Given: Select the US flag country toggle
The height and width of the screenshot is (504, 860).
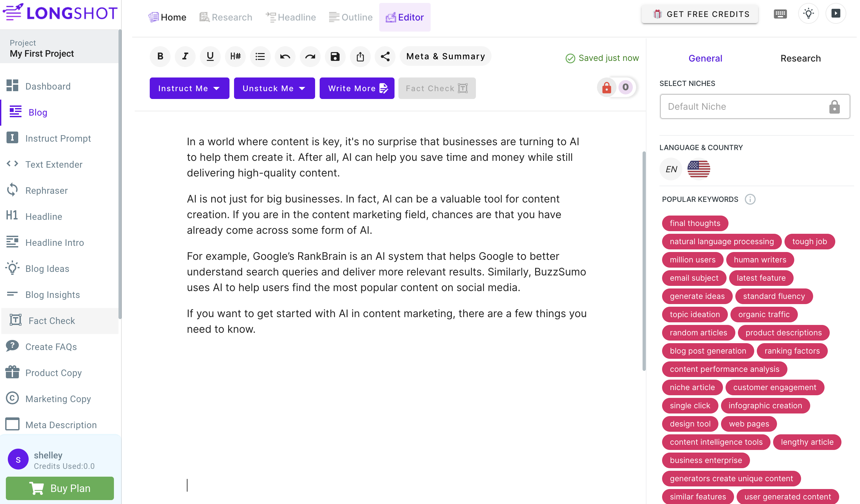Looking at the screenshot, I should (x=698, y=169).
